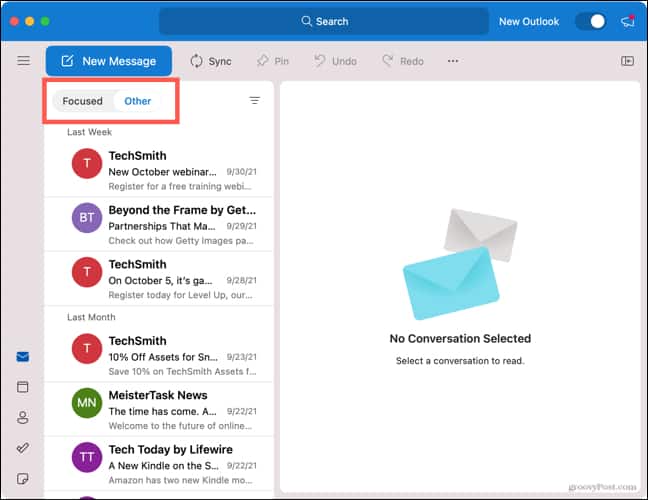This screenshot has width=648, height=500.
Task: Open the People contacts icon
Action: click(x=22, y=418)
